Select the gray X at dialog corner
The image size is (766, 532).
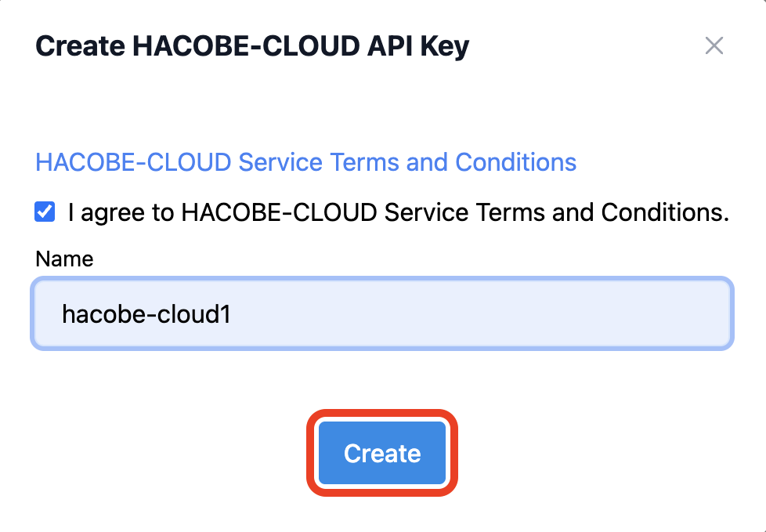click(714, 45)
